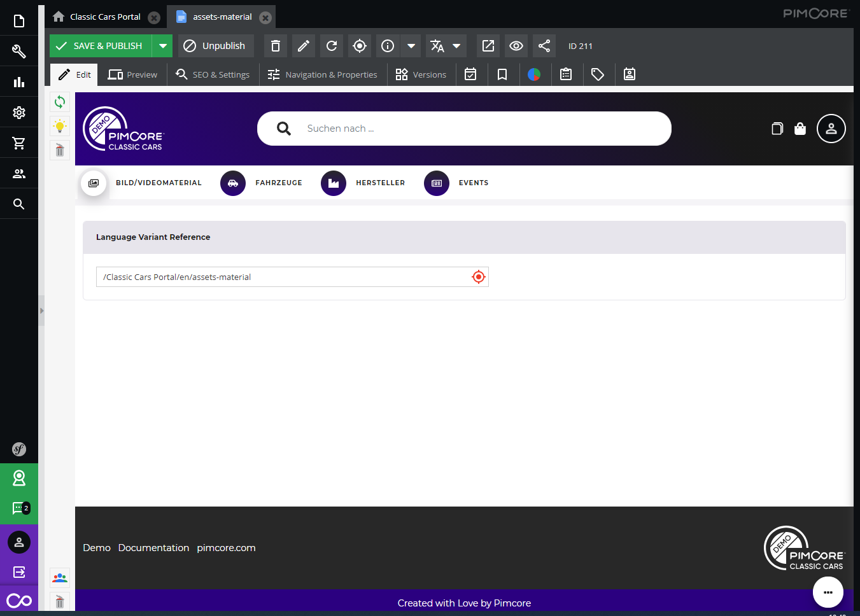860x616 pixels.
Task: Click red target icon in reference field
Action: (479, 277)
